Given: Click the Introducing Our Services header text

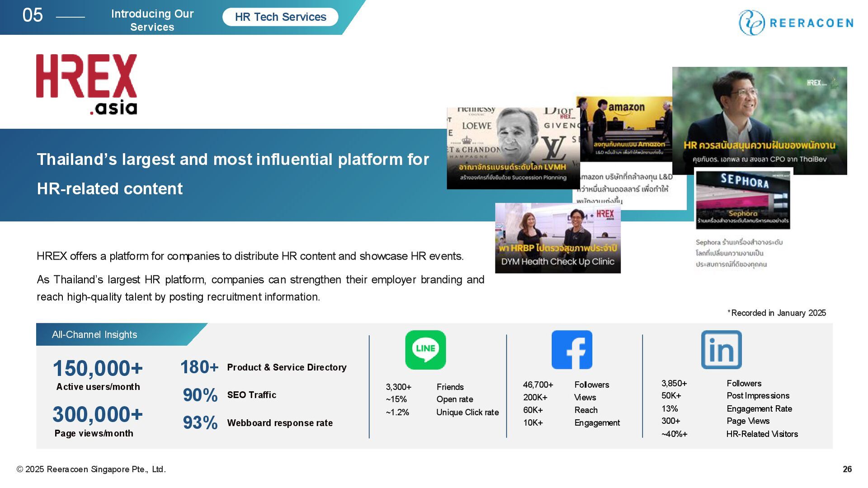Looking at the screenshot, I should coord(152,20).
